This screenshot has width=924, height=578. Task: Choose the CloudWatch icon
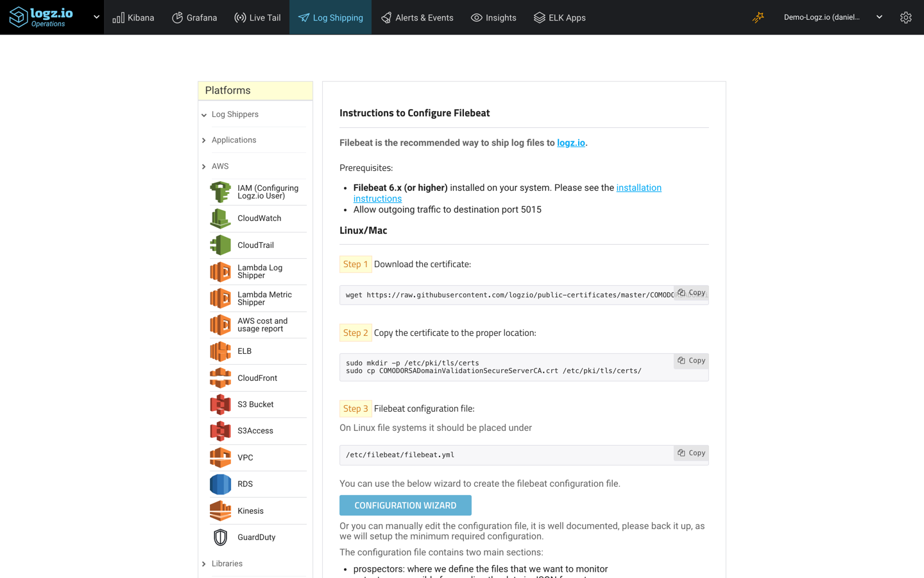click(220, 218)
